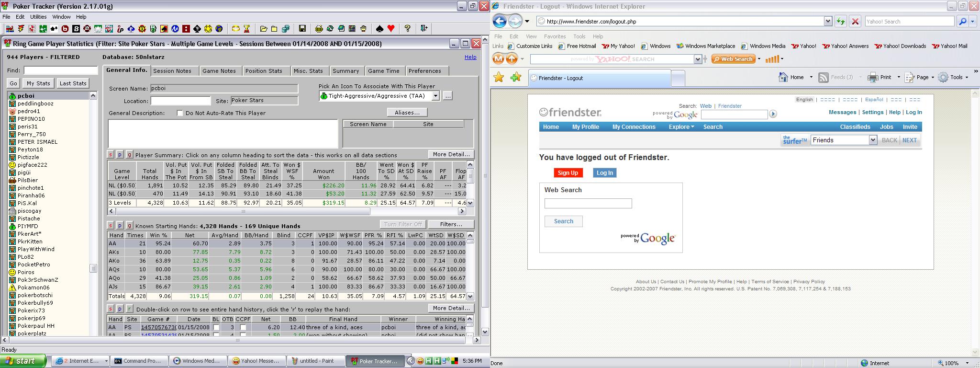Viewport: 980px width, 368px height.
Task: Click the Friendster search go arrow icon
Action: pos(773,114)
